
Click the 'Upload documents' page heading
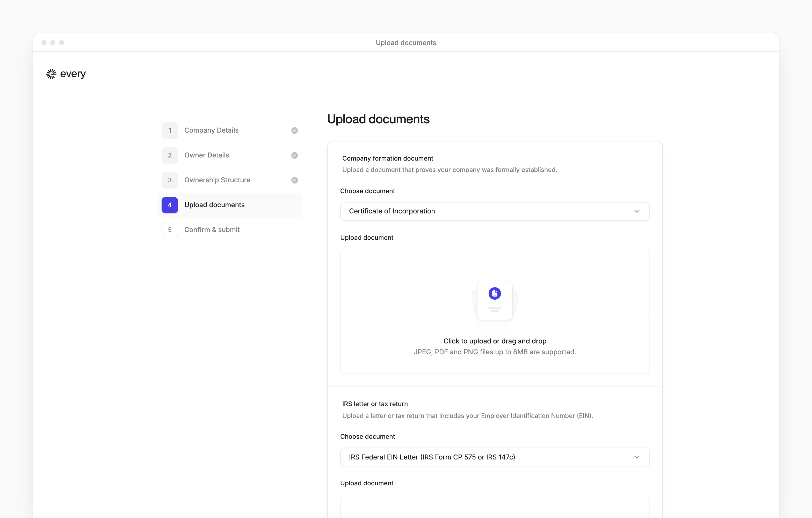click(378, 119)
